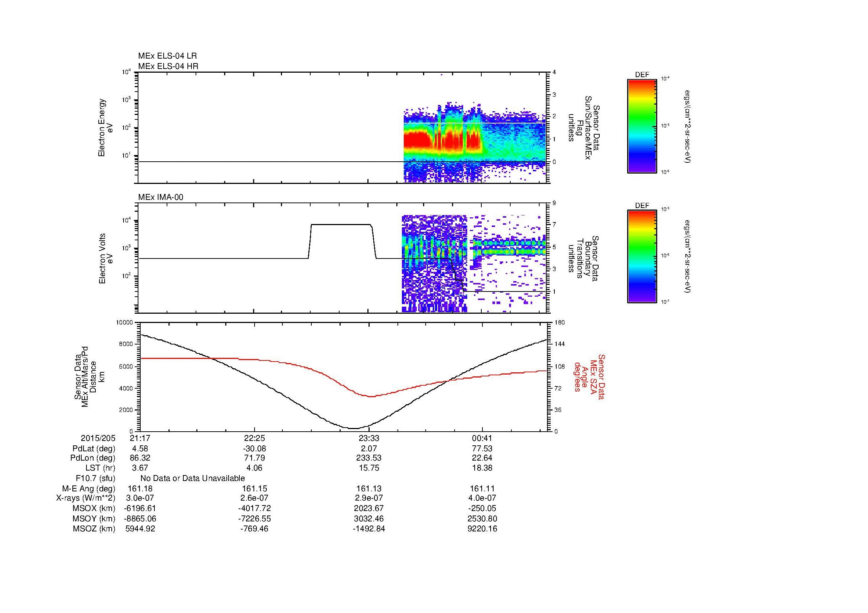Click the lower DEF color scale bar
Screen dimensions: 868x613
coord(642,257)
